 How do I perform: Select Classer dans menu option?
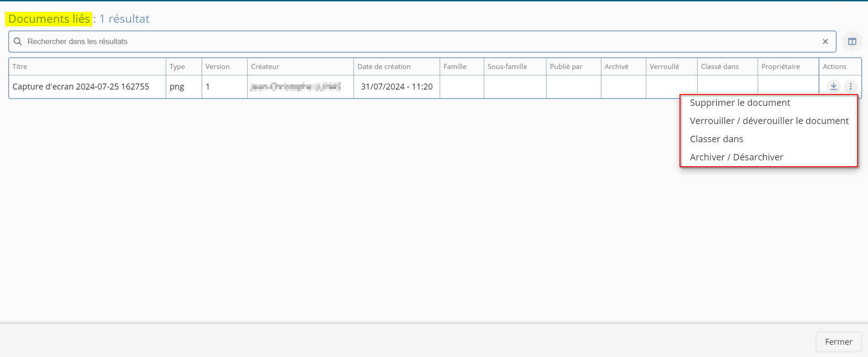(716, 139)
